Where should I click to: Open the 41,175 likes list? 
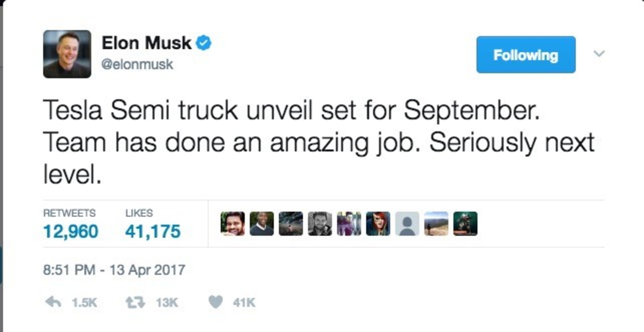pos(153,231)
